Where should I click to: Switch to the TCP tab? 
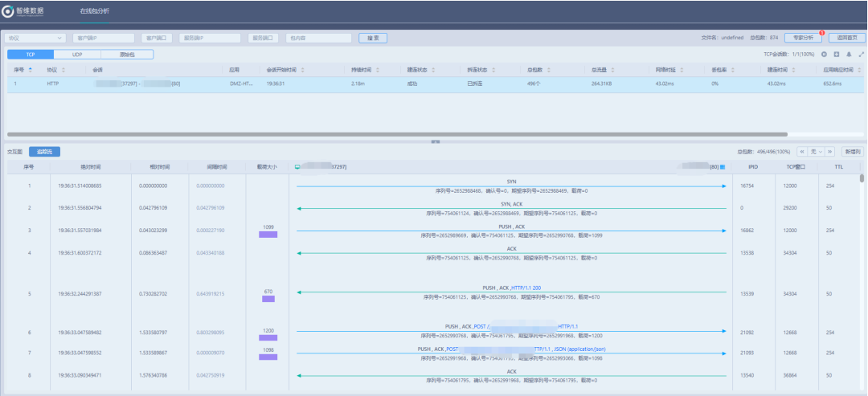(31, 55)
